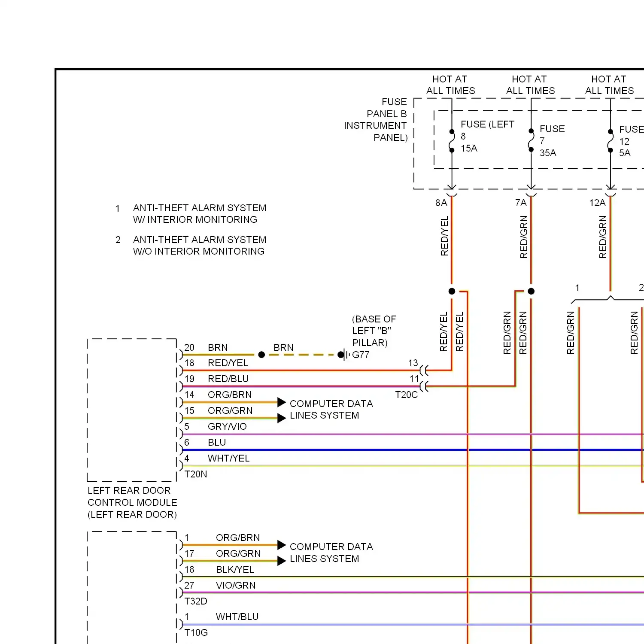Click the junction dot below RED/GRN 7A wire
Viewport: 644px width, 644px height.
(531, 291)
